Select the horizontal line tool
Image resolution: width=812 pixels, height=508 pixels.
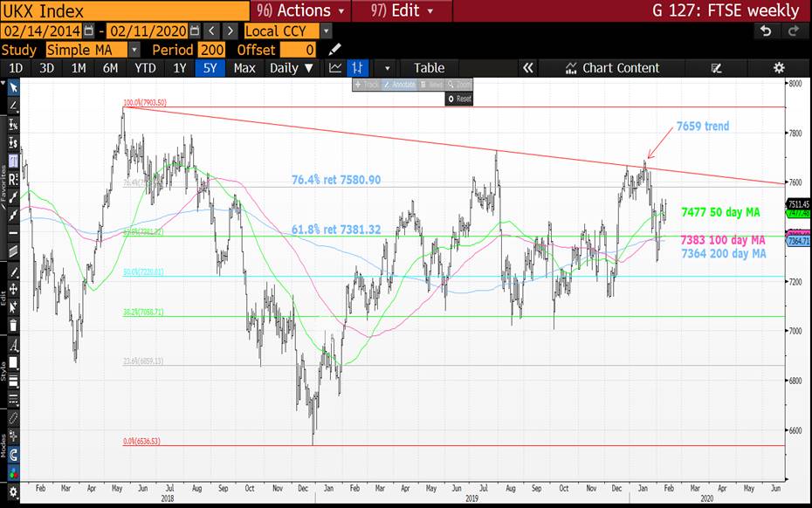13,233
